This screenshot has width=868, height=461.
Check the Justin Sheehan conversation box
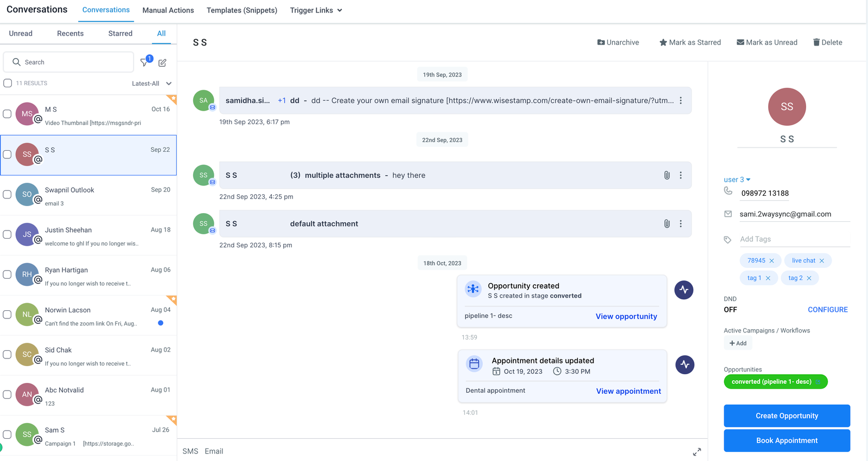(7, 234)
